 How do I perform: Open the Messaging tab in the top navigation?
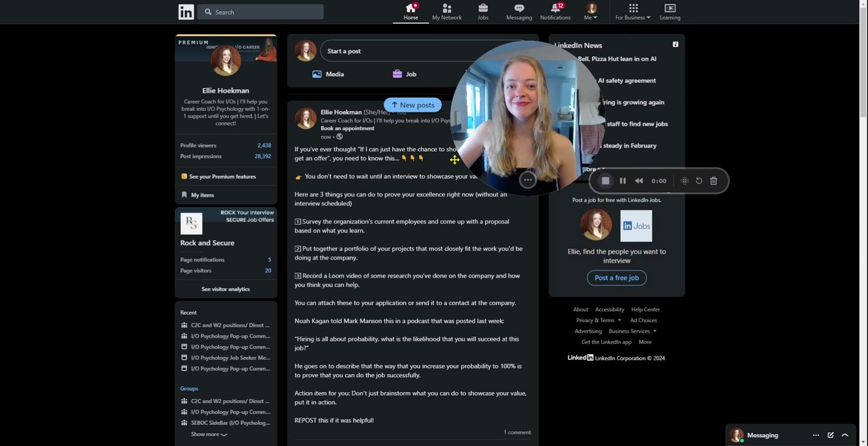(x=519, y=12)
